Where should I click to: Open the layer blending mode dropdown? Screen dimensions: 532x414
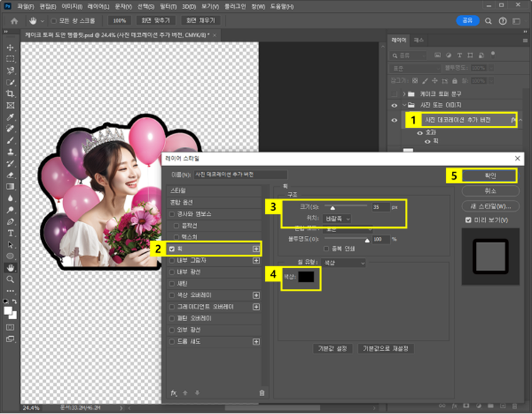(415, 68)
